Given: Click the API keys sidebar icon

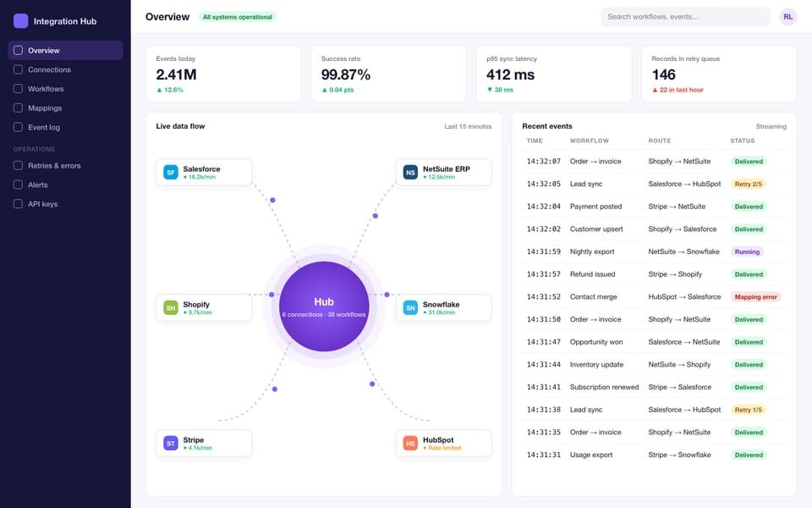Looking at the screenshot, I should pos(18,204).
